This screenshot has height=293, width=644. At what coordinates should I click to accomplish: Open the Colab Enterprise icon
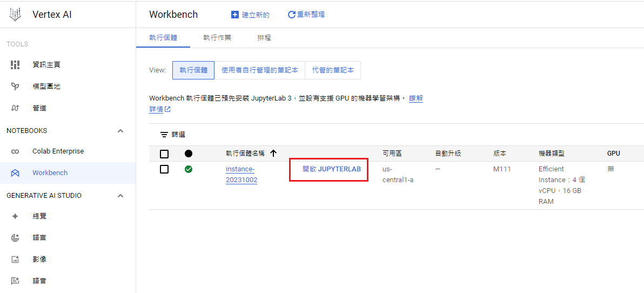coord(15,151)
